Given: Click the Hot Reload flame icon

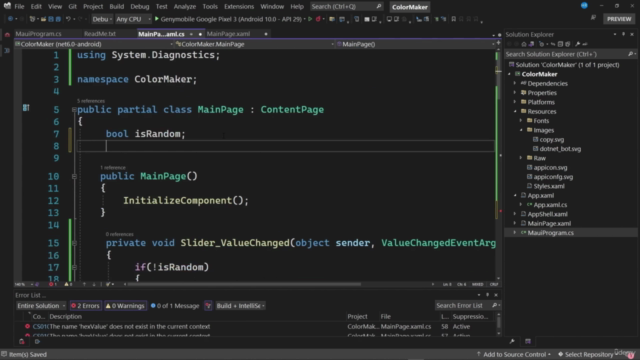Looking at the screenshot, I should coord(318,19).
